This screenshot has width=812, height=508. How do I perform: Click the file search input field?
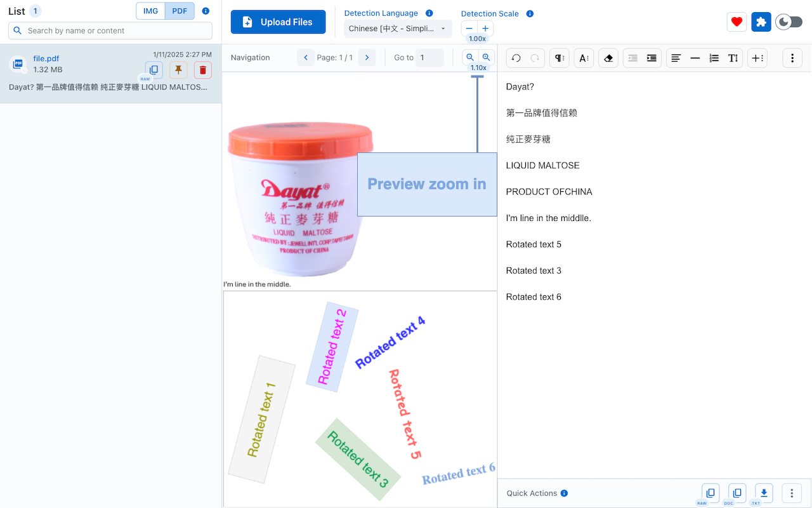click(x=110, y=30)
